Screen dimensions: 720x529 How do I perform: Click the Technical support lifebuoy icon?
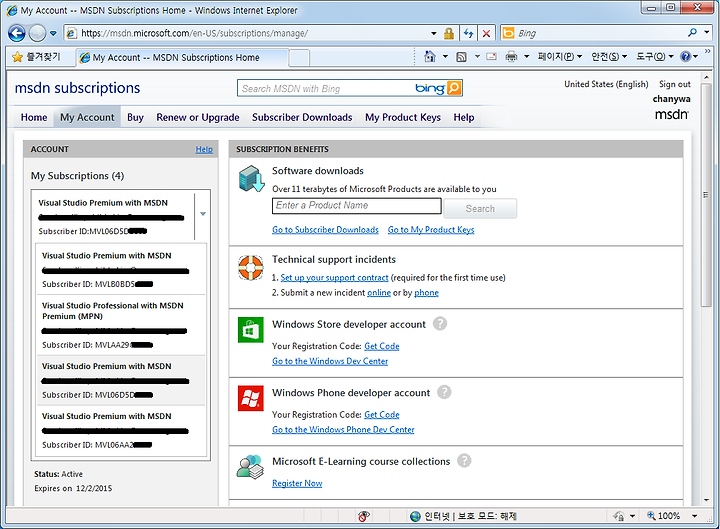tap(250, 267)
